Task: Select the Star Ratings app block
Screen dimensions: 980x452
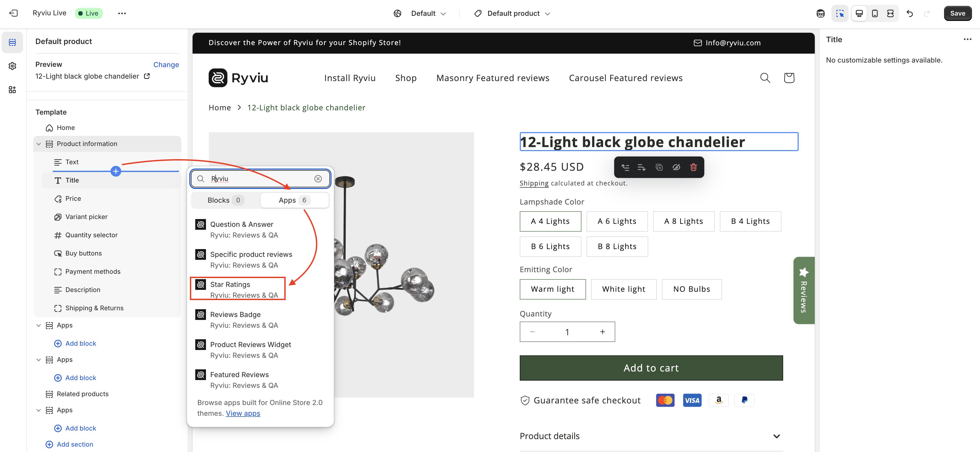Action: pyautogui.click(x=238, y=289)
